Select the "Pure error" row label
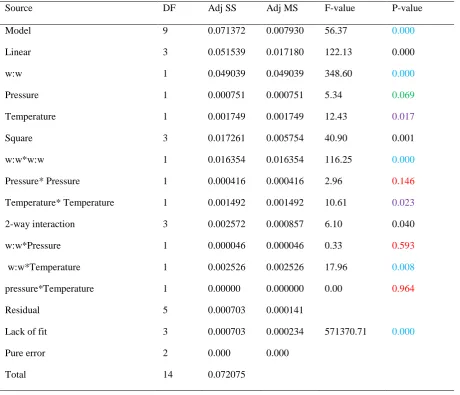The height and width of the screenshot is (395, 460). pyautogui.click(x=25, y=353)
